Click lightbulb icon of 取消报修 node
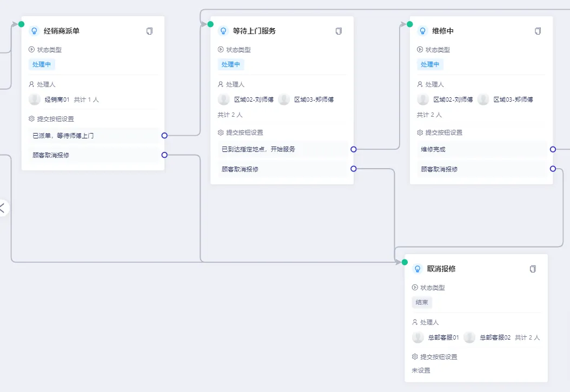The image size is (570, 392). point(417,269)
